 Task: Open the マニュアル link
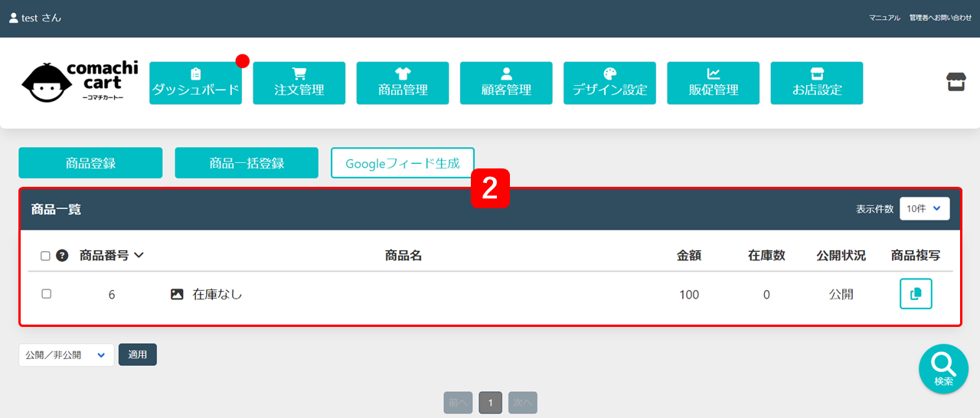[x=884, y=18]
